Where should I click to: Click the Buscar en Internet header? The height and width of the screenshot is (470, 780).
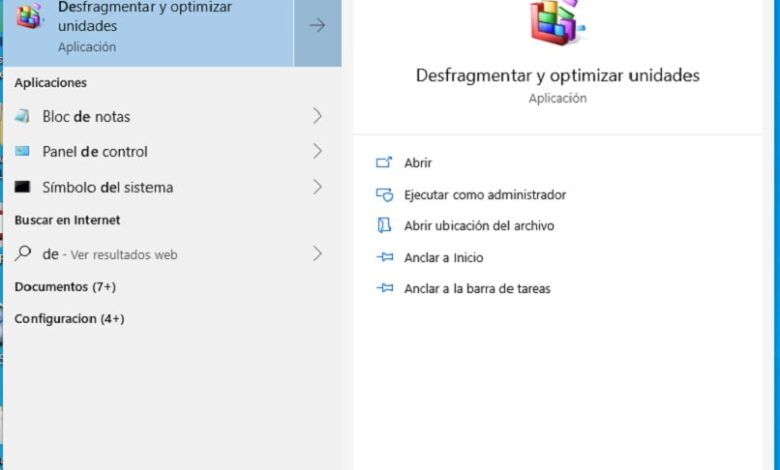(x=67, y=220)
